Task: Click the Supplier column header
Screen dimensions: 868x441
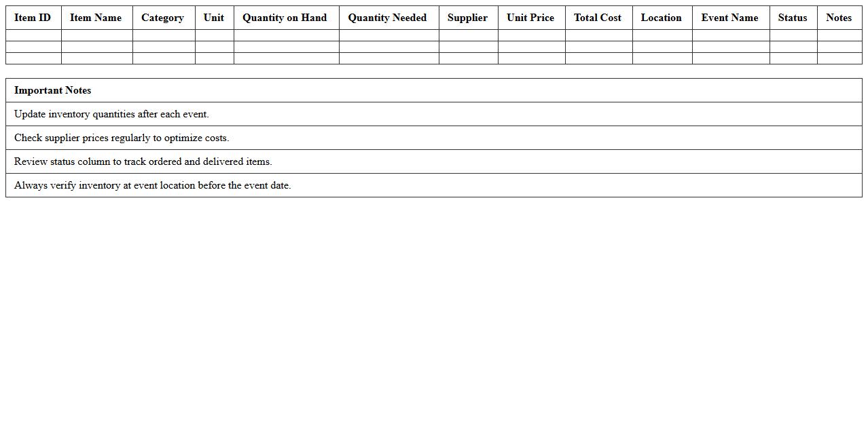Action: [468, 18]
